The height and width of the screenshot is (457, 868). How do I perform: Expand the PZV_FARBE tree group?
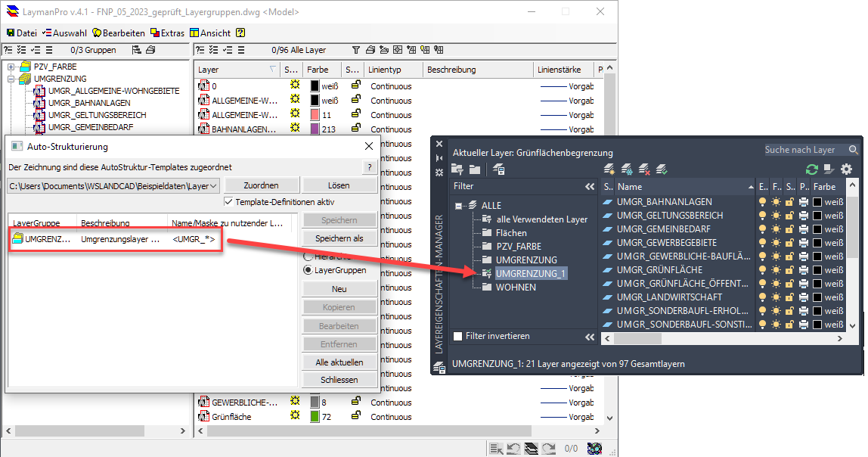[11, 67]
